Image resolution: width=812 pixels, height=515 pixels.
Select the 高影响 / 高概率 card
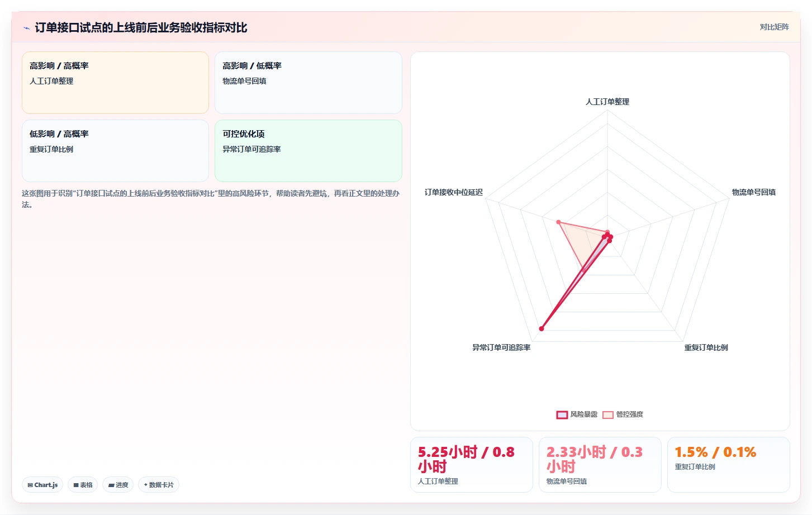115,83
